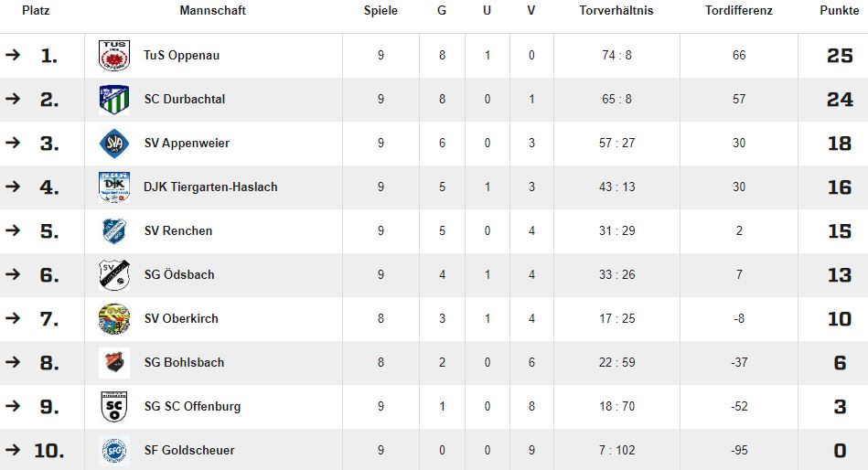Viewport: 868px width, 470px height.
Task: Click the DJK Tiergarten-Haslach team name
Action: [210, 187]
